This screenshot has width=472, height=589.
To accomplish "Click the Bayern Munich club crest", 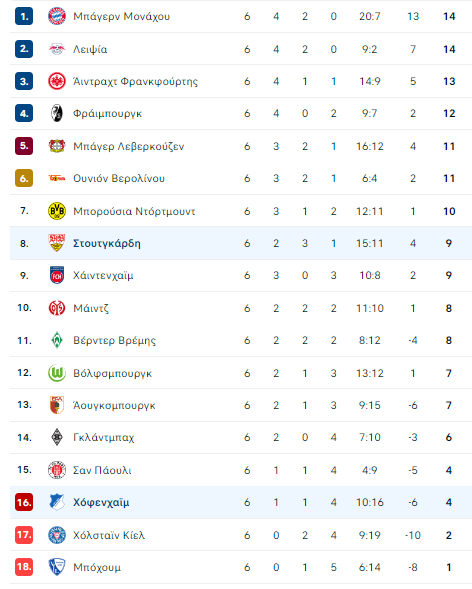I will point(57,16).
